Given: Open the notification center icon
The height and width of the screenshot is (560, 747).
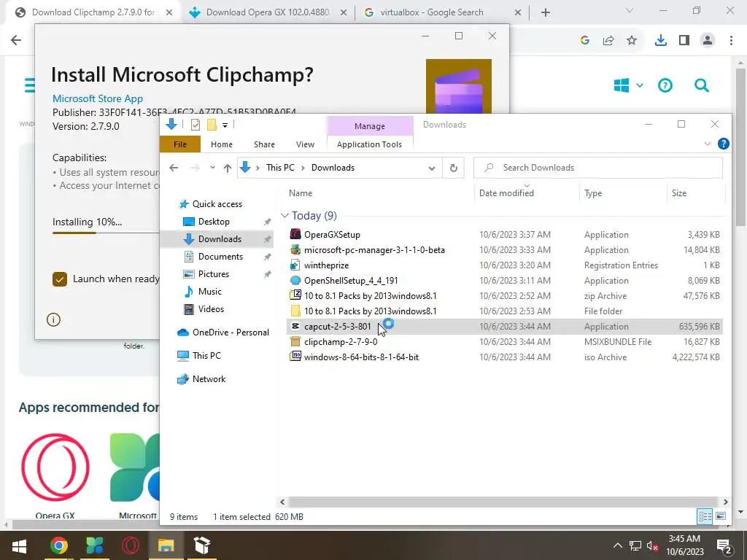Looking at the screenshot, I should click(724, 545).
